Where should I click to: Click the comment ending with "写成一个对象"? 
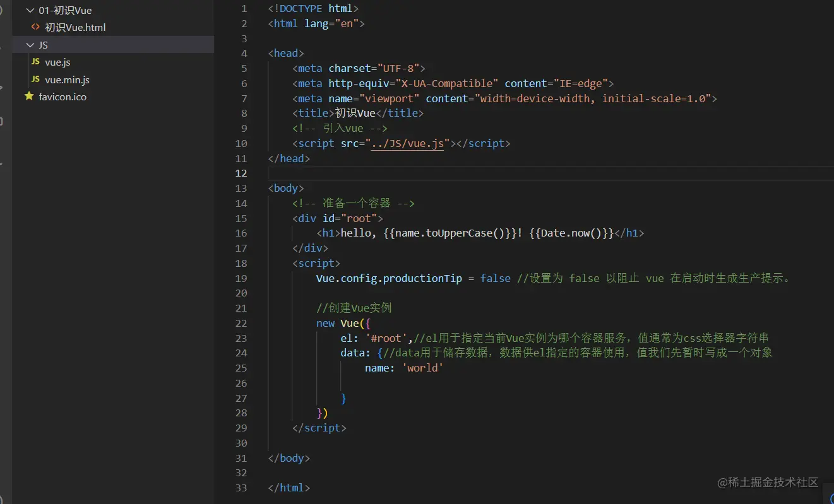tap(578, 353)
